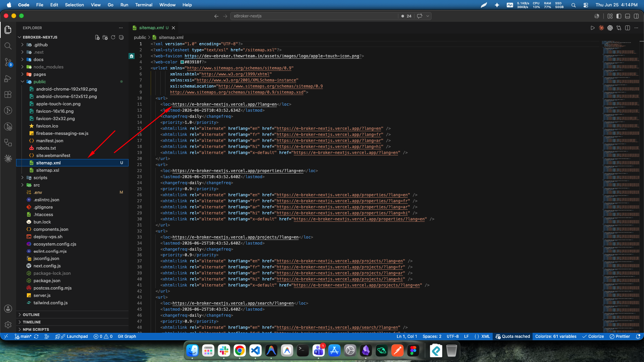The height and width of the screenshot is (362, 644).
Task: Toggle secondary side bar layout button
Action: [636, 16]
